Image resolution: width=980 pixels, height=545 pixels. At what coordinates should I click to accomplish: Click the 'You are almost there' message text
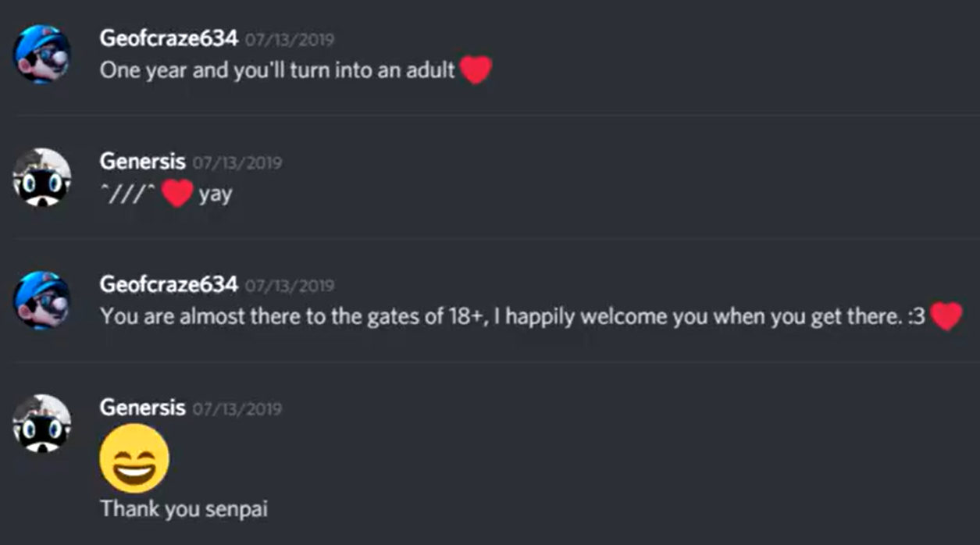(512, 316)
